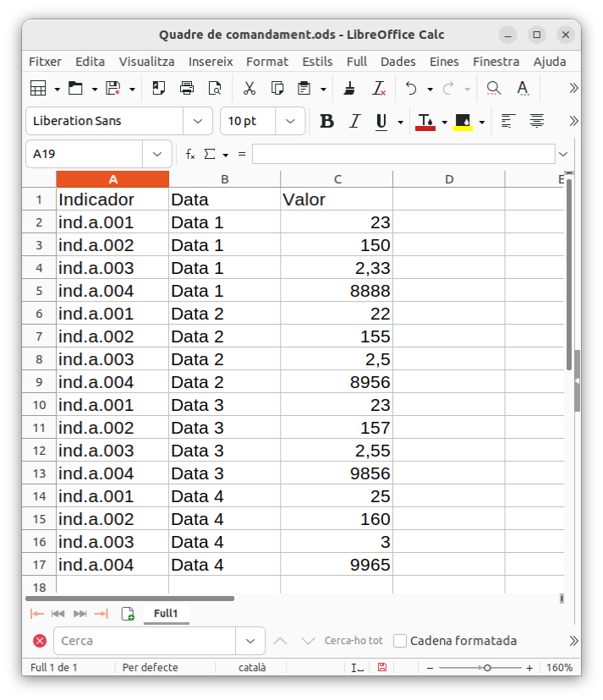Click the Undo arrow icon
Image resolution: width=603 pixels, height=700 pixels.
tap(411, 88)
